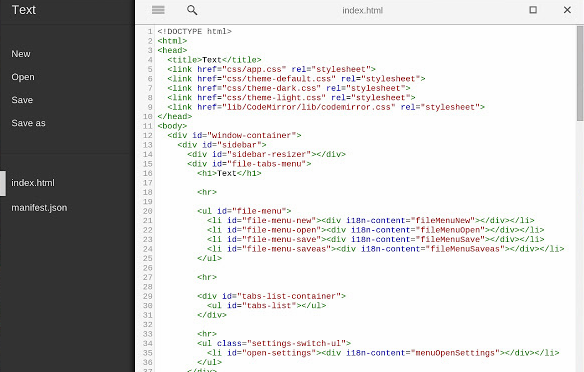Maximize the editor window
The image size is (584, 372).
[533, 10]
